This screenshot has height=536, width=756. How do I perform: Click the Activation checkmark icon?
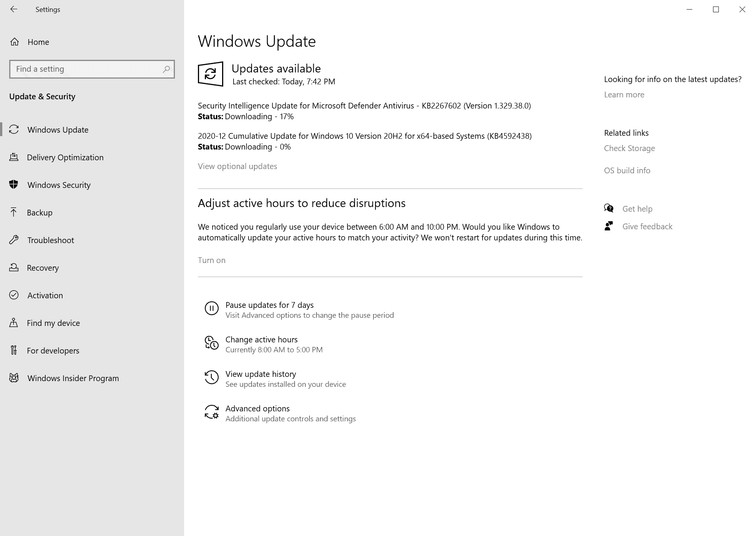pyautogui.click(x=15, y=295)
